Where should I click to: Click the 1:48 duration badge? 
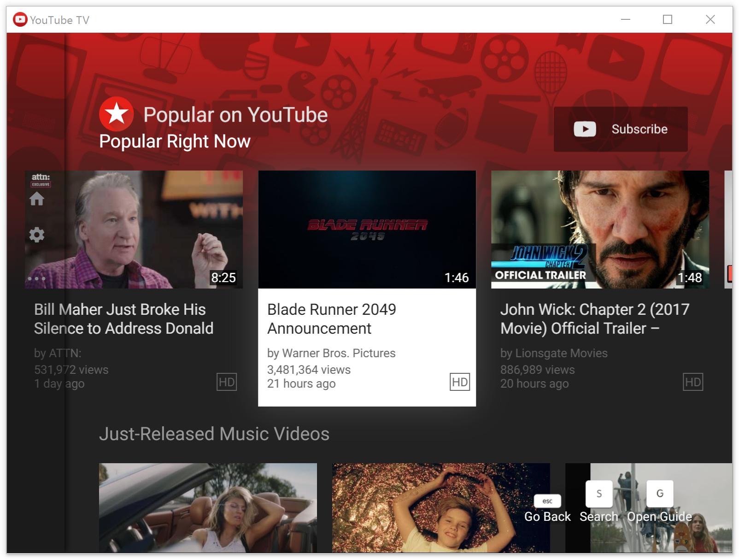(x=690, y=277)
